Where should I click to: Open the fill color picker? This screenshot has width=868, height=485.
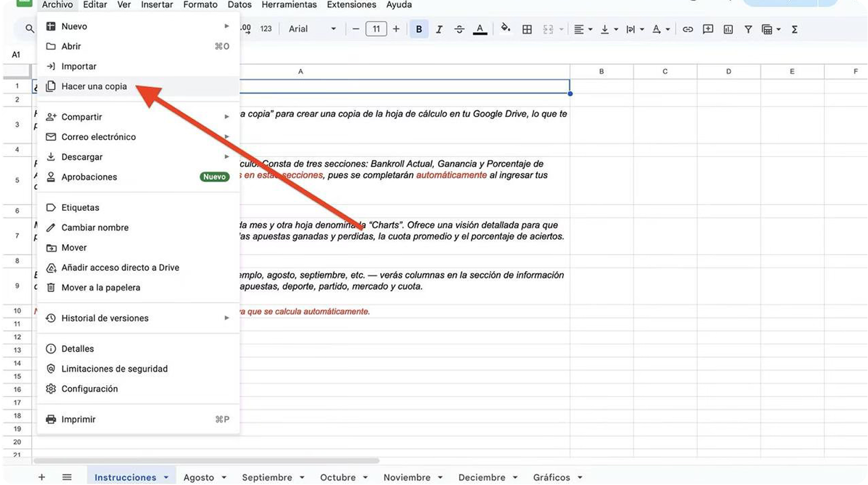pyautogui.click(x=505, y=28)
